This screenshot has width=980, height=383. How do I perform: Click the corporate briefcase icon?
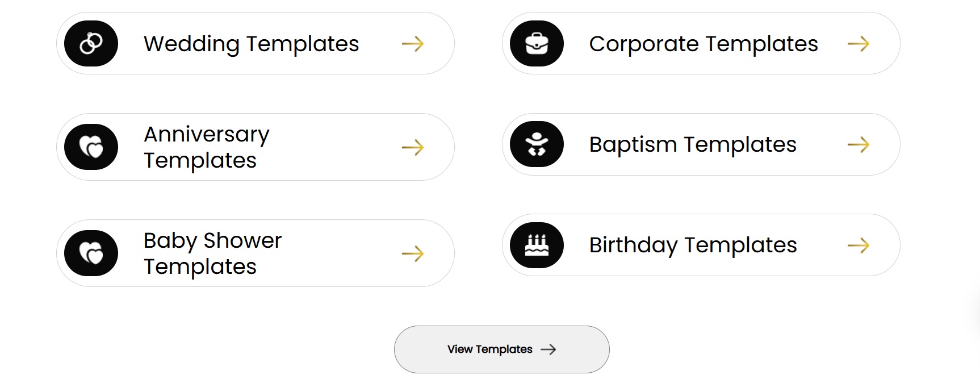pyautogui.click(x=537, y=43)
